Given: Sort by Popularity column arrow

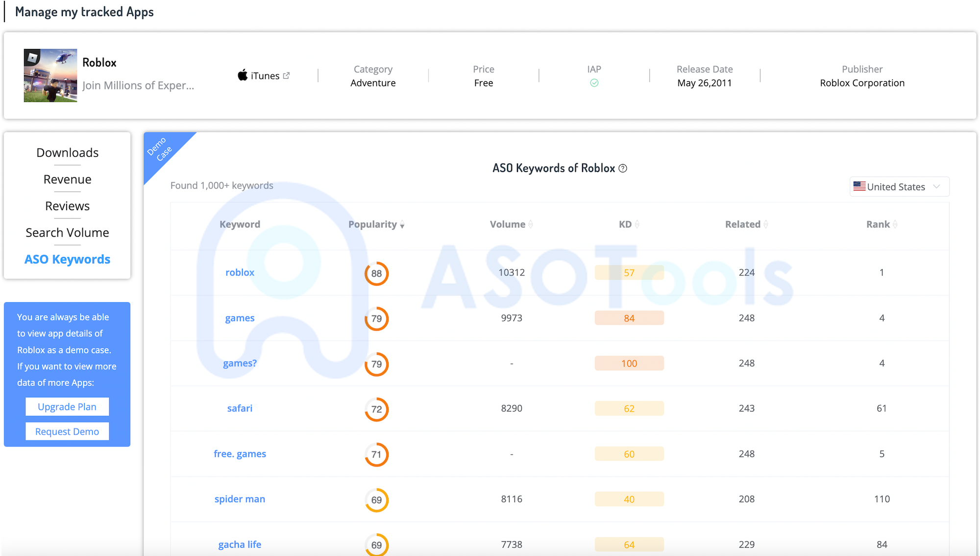Looking at the screenshot, I should pos(402,225).
